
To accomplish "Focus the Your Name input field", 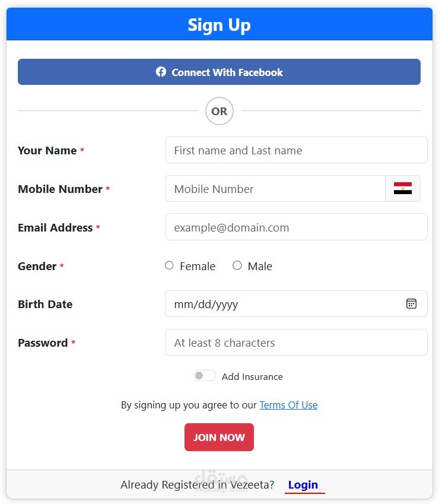I will coord(295,150).
